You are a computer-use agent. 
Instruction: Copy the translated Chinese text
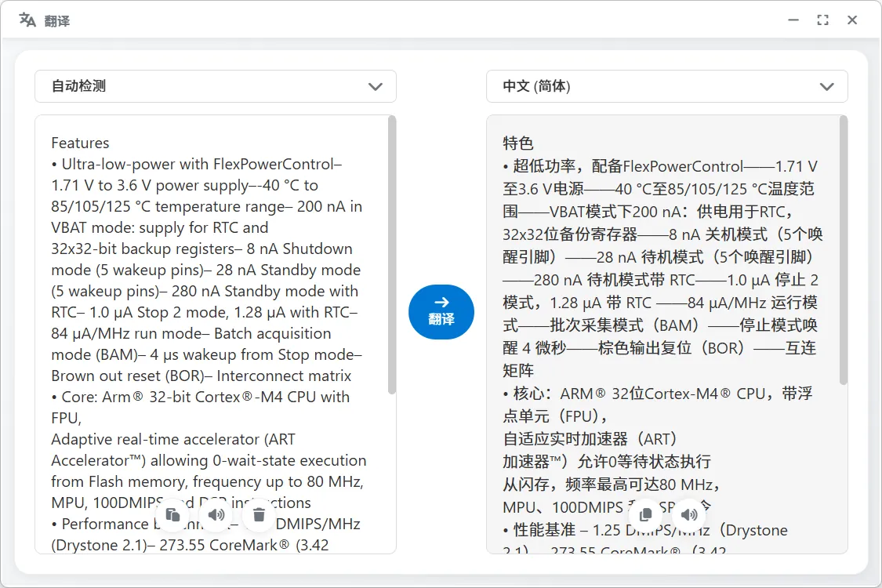tap(646, 514)
